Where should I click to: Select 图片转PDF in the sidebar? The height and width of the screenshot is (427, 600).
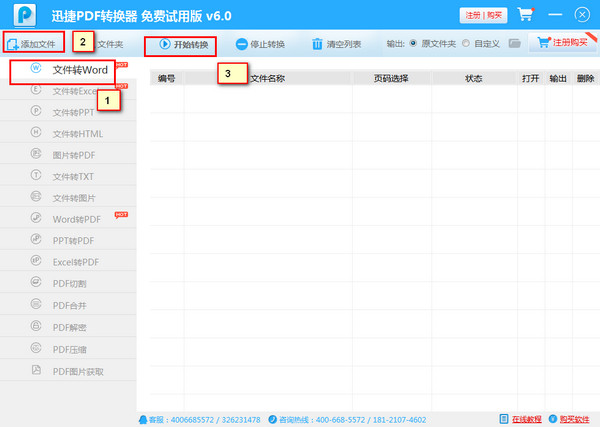68,155
